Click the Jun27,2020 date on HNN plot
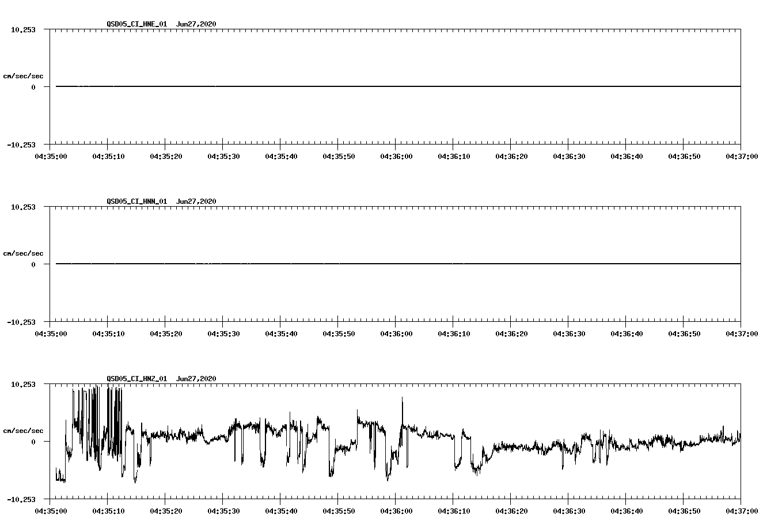The image size is (782, 532). (196, 202)
